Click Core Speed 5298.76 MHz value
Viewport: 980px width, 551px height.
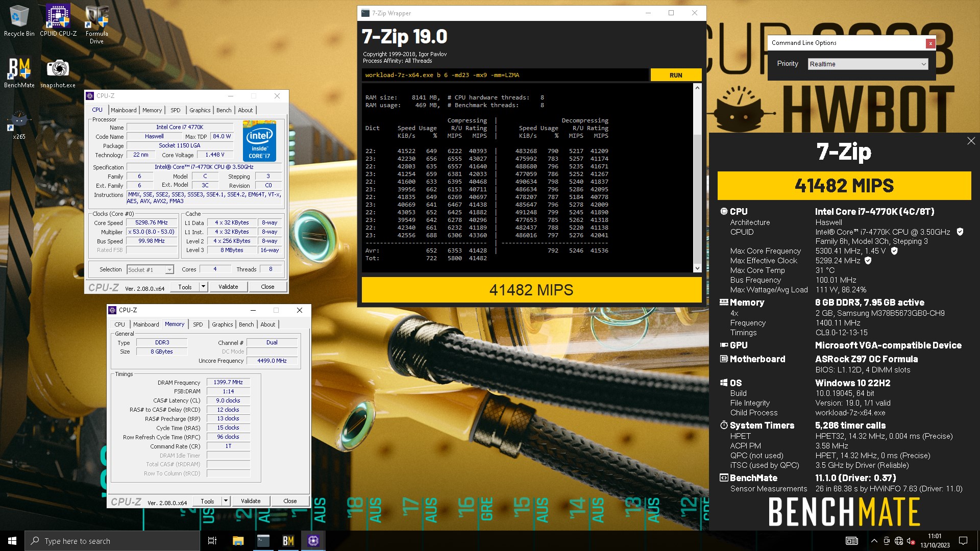(151, 222)
